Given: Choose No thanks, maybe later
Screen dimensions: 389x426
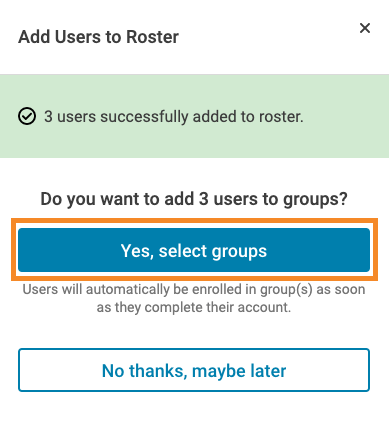Looking at the screenshot, I should click(x=194, y=370).
